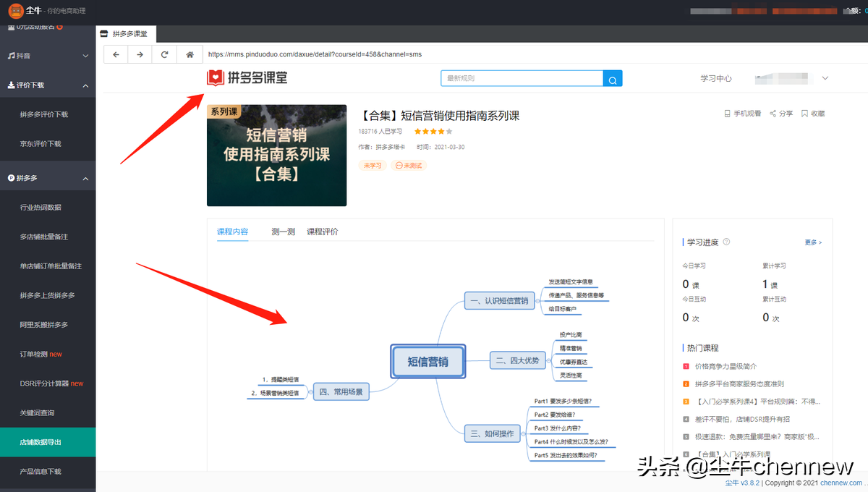
Task: Click the search magnifier button
Action: 613,79
